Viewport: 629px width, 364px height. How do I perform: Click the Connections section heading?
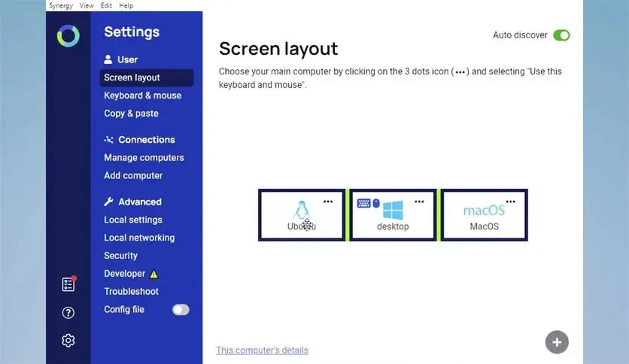147,139
